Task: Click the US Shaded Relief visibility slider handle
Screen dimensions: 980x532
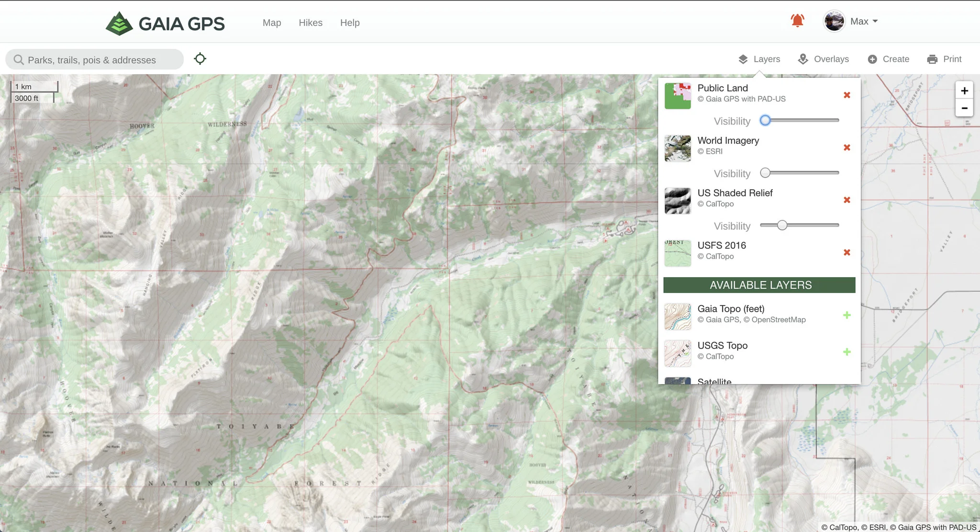Action: (782, 225)
